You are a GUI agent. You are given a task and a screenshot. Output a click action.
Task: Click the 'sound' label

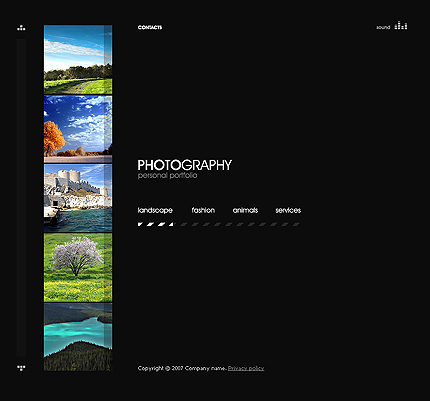[383, 27]
